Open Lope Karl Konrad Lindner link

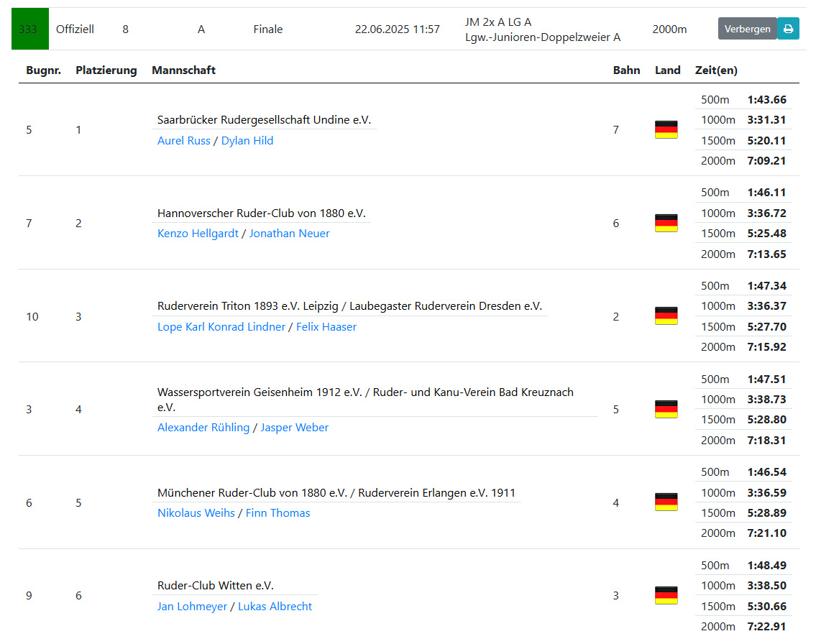(221, 327)
